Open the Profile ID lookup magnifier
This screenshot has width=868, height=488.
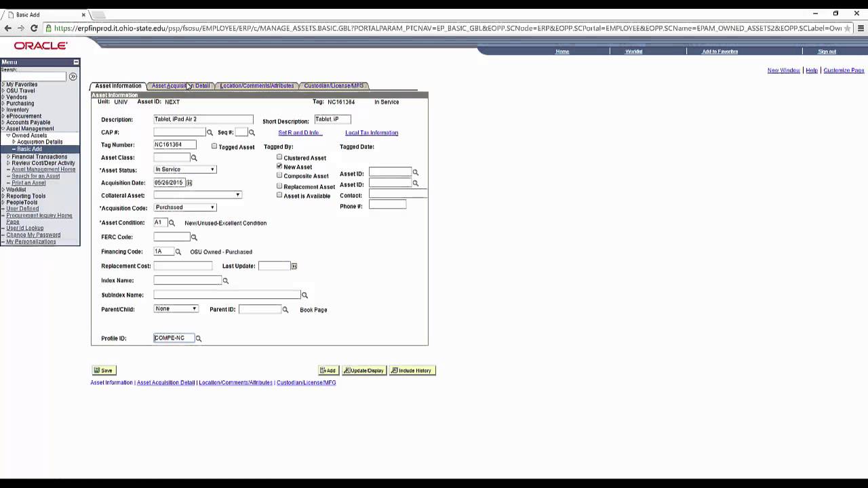pos(199,338)
